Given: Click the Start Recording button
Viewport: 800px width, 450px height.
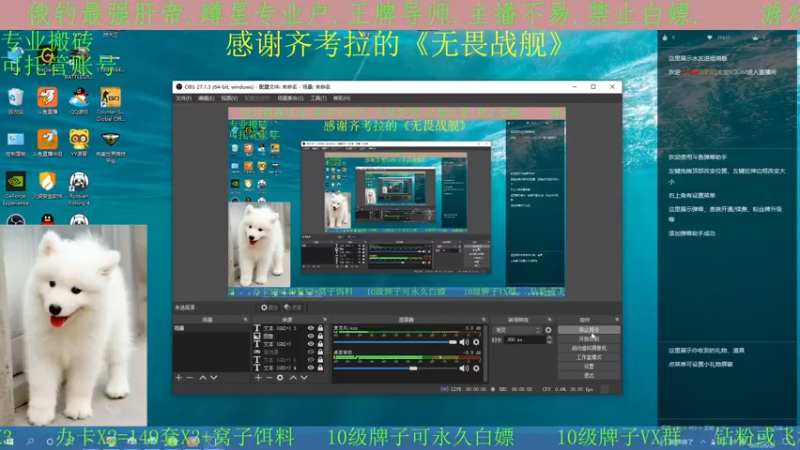Looking at the screenshot, I should pos(589,339).
